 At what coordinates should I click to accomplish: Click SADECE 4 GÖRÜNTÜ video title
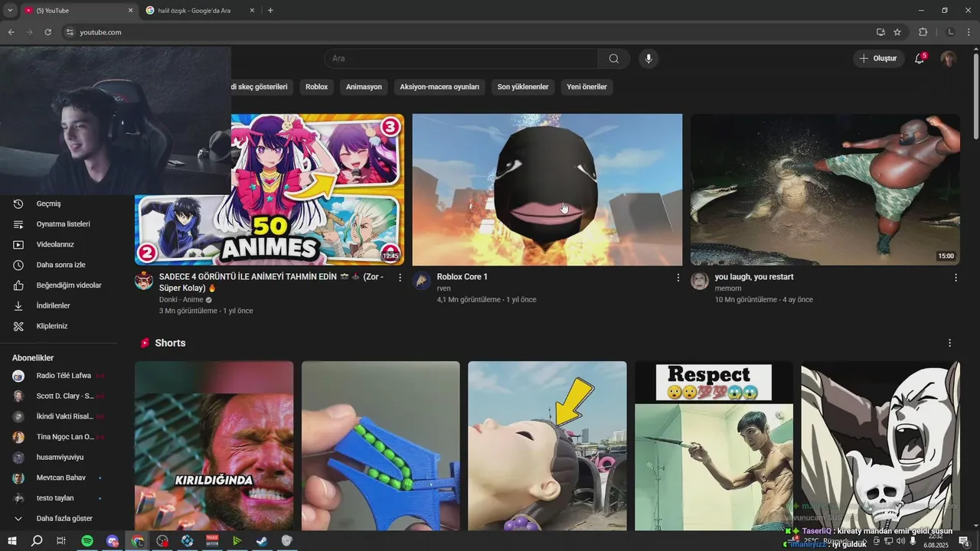pyautogui.click(x=271, y=282)
